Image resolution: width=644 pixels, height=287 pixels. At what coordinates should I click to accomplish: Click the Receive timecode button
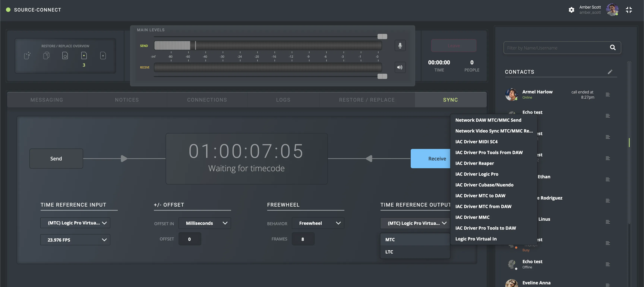click(430, 159)
